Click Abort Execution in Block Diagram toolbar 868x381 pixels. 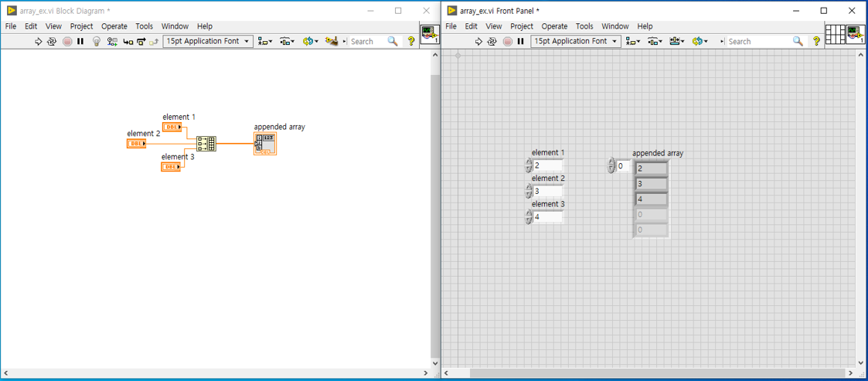[x=67, y=41]
